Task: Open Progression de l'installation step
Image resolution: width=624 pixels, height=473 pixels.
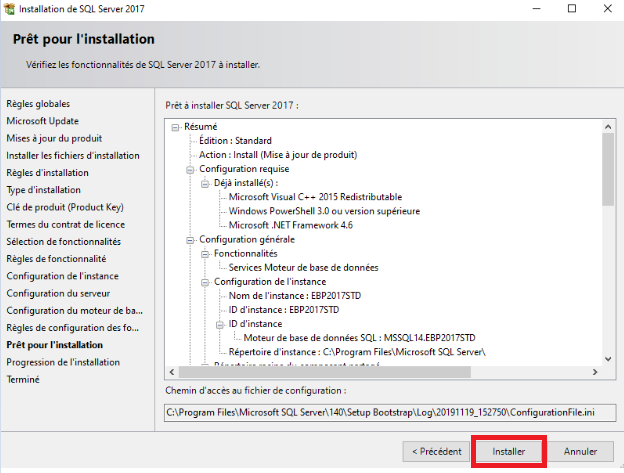Action: (x=63, y=362)
